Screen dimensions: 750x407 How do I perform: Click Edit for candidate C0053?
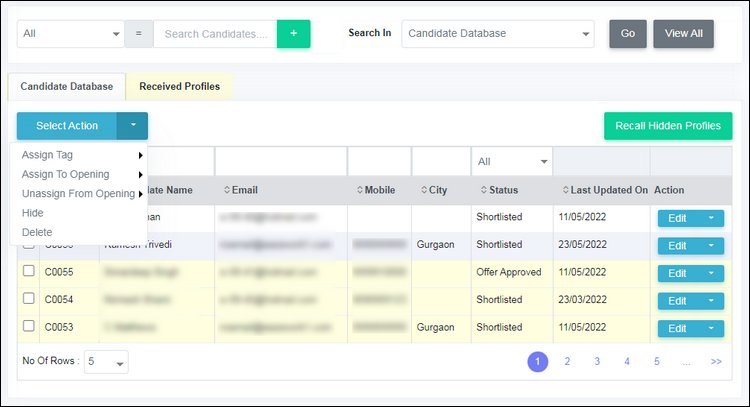(677, 329)
